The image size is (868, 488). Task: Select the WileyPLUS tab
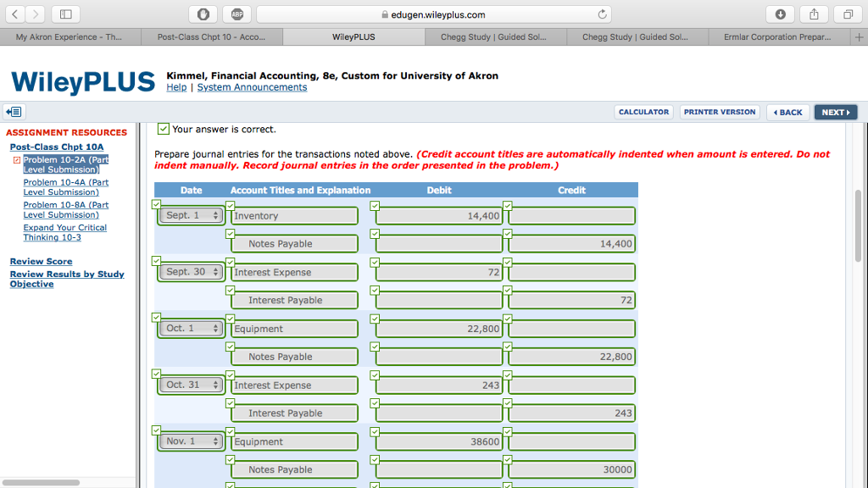(353, 37)
